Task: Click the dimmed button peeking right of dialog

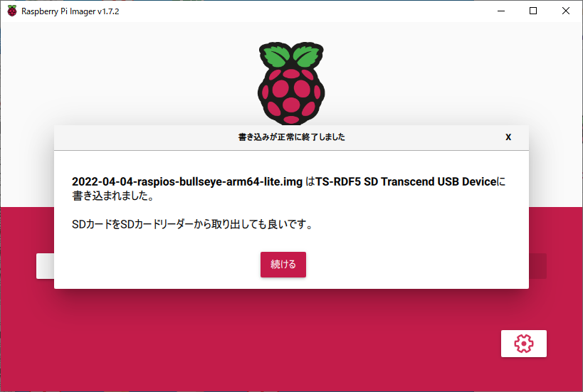Action: point(537,266)
